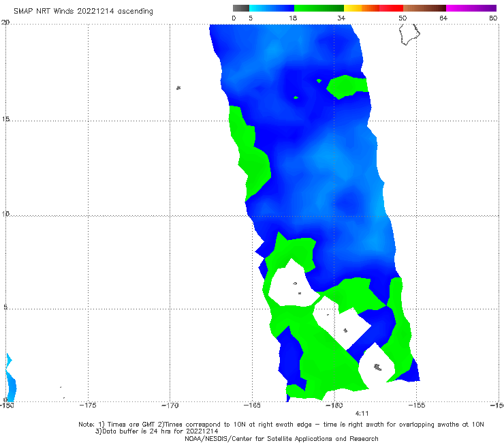Click the latitude label '20'
The width and height of the screenshot is (504, 443).
pos(5,22)
